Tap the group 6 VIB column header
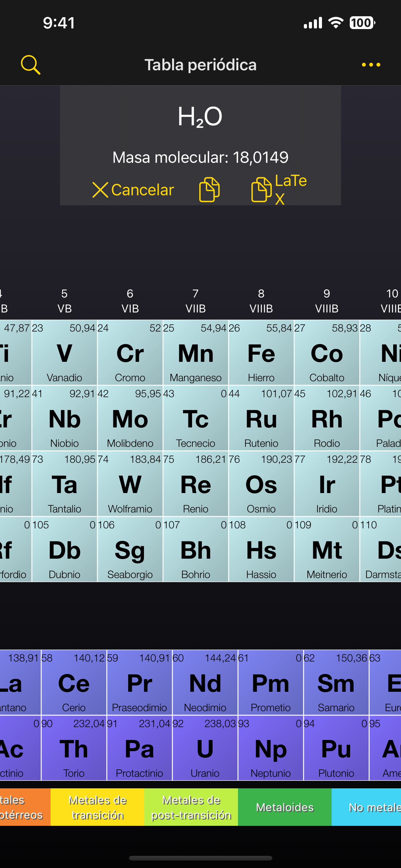The width and height of the screenshot is (401, 868). pyautogui.click(x=130, y=301)
